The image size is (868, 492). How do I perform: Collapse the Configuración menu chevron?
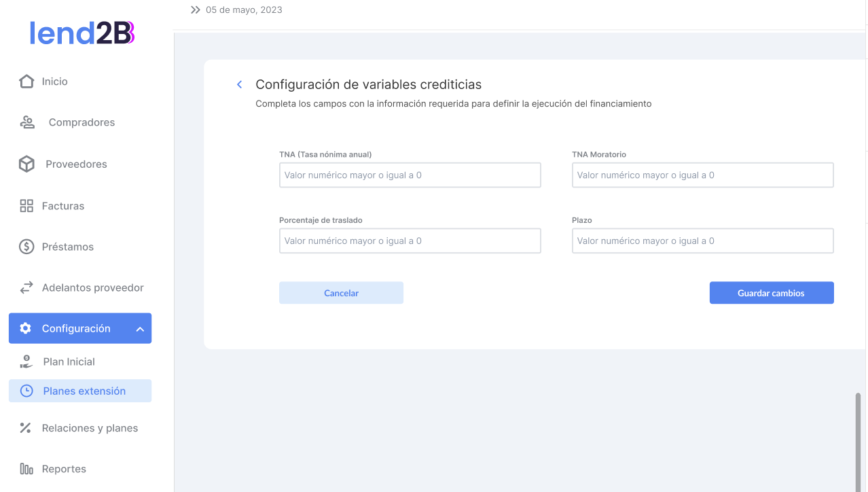[140, 329]
